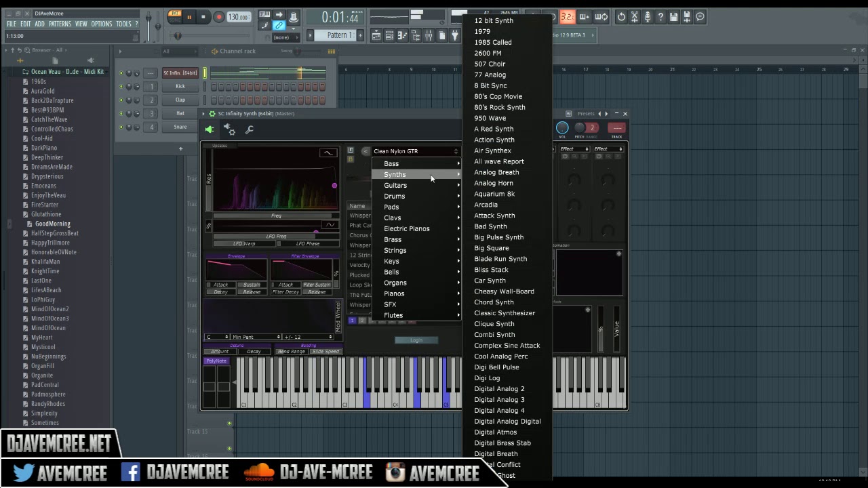This screenshot has height=488, width=868.
Task: Toggle the Kick channel mute LED
Action: 121,86
